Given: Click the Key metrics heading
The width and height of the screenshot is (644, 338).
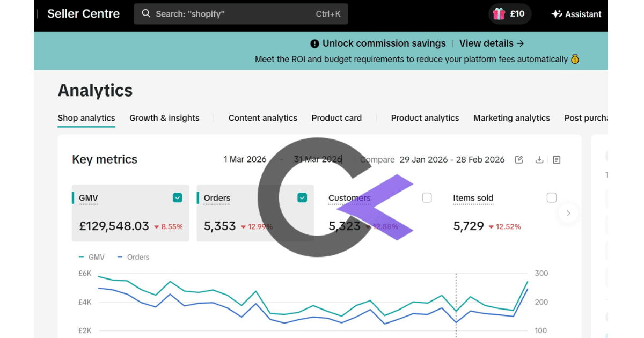Looking at the screenshot, I should [105, 159].
